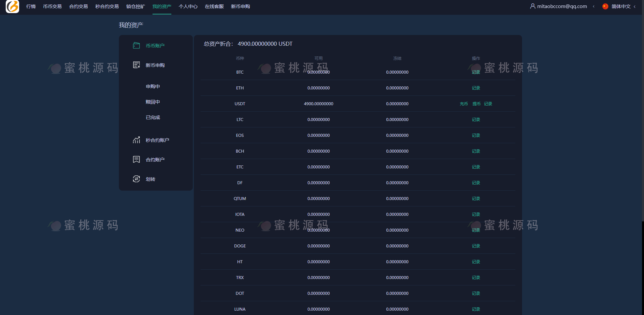Click the chart icon for 秒合约账户
This screenshot has height=315, width=644.
136,140
